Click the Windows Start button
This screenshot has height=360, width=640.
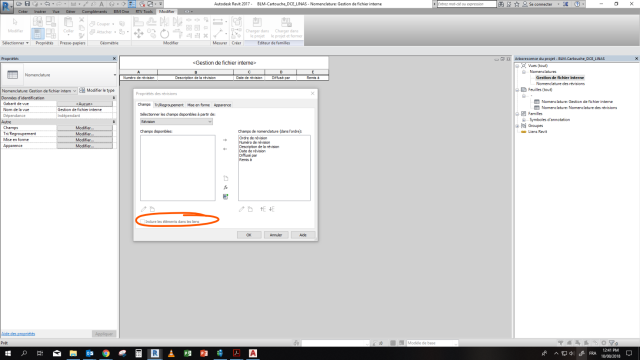coord(8,353)
